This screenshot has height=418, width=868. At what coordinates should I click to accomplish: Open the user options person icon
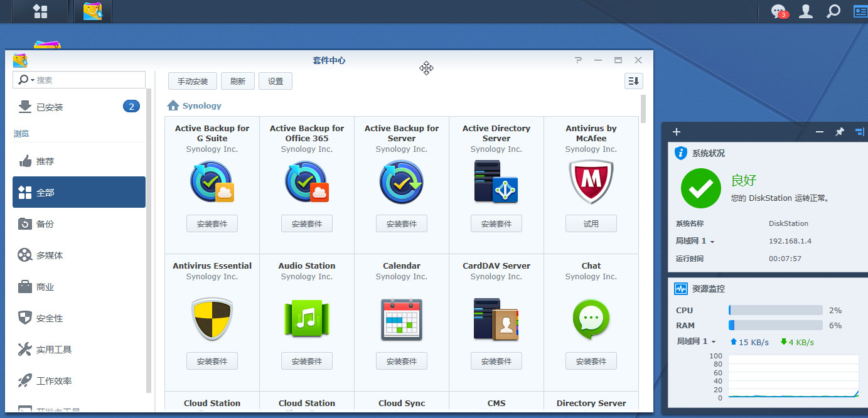[x=806, y=11]
